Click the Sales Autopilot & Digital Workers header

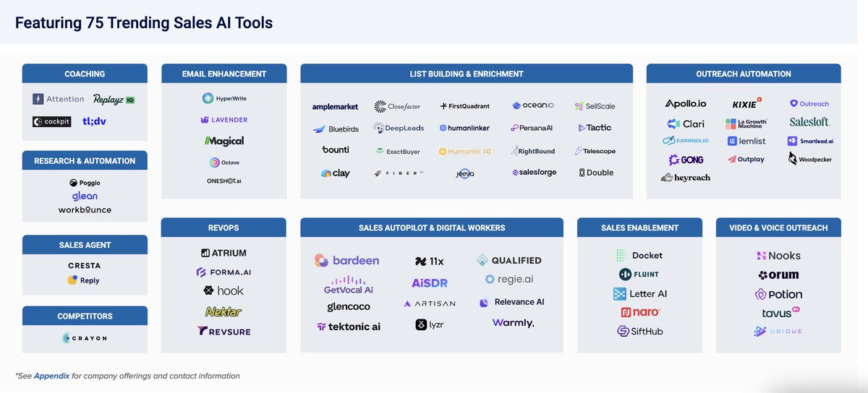(x=432, y=228)
